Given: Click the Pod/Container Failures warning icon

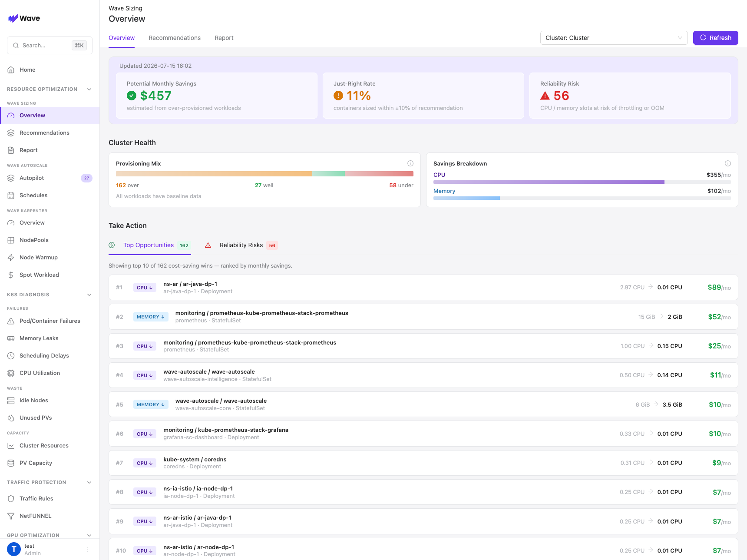Looking at the screenshot, I should [11, 321].
